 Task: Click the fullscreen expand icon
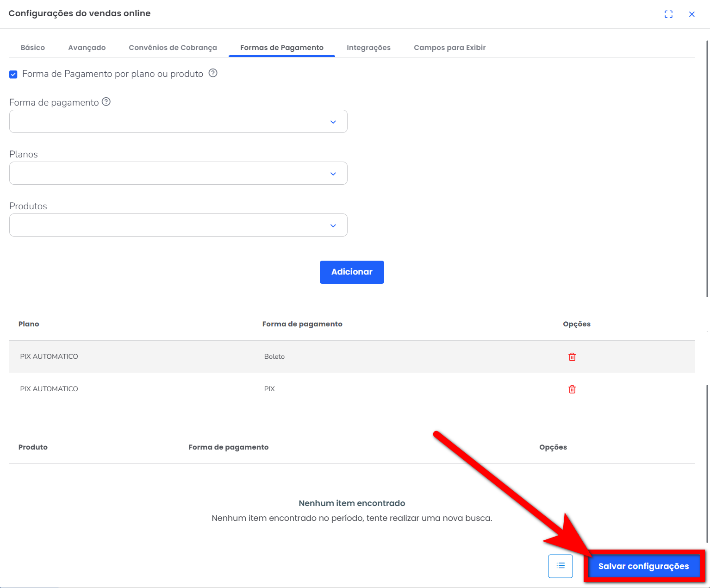668,14
